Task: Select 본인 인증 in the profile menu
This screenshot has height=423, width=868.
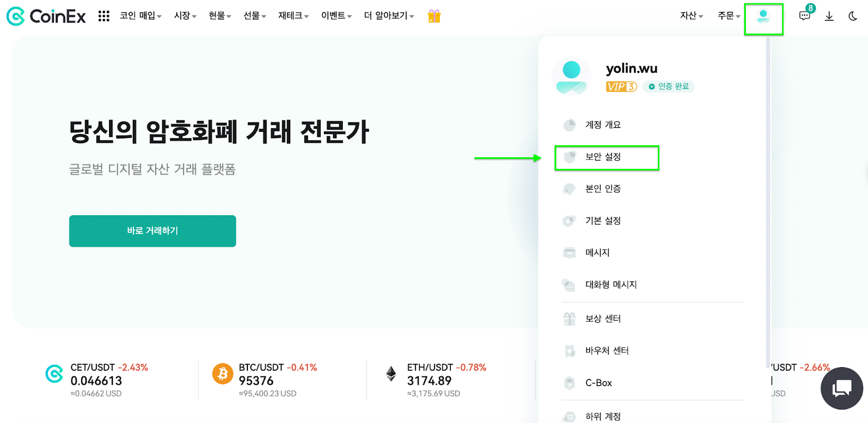Action: [603, 189]
